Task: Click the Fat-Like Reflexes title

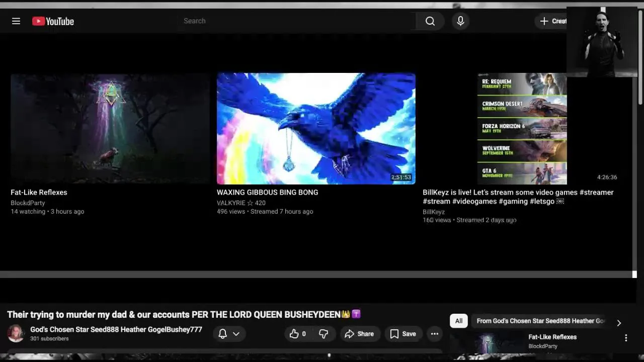Action: (39, 193)
